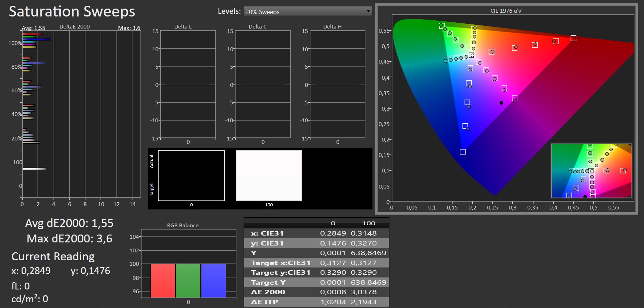Click the Delta H chart

coord(338,85)
